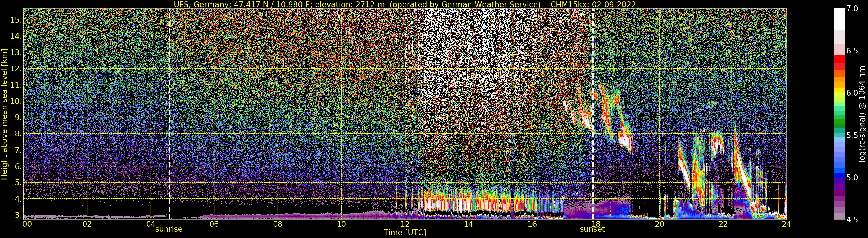Click the 20 tick on the time axis
Image resolution: width=868 pixels, height=238 pixels.
[659, 224]
